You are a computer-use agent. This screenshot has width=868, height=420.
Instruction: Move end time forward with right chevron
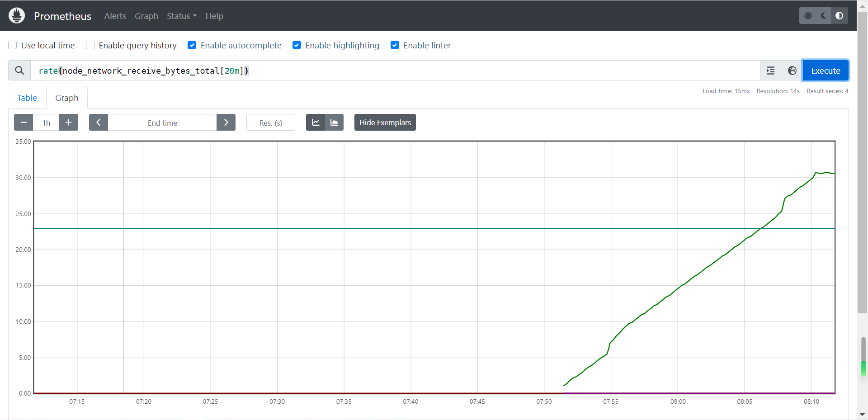(226, 123)
